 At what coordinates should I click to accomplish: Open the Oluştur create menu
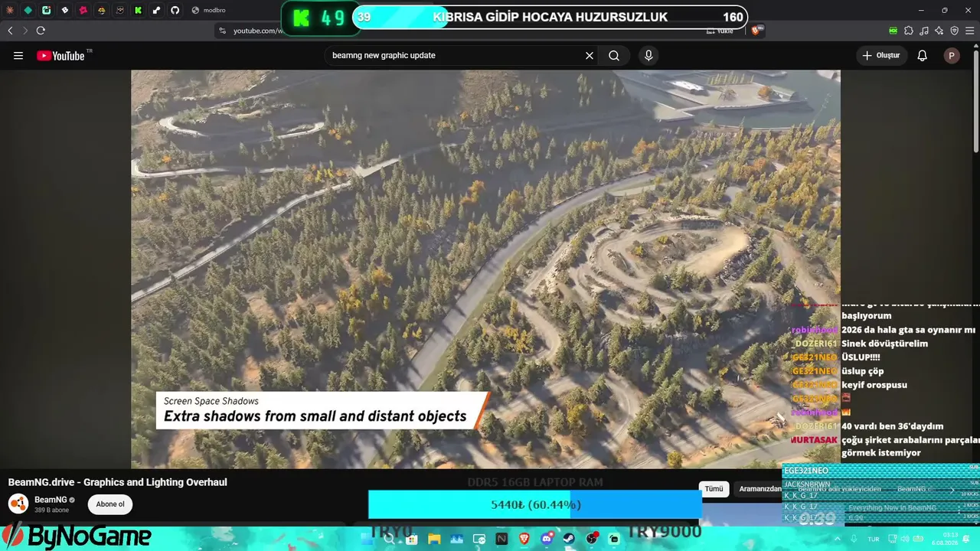coord(881,56)
